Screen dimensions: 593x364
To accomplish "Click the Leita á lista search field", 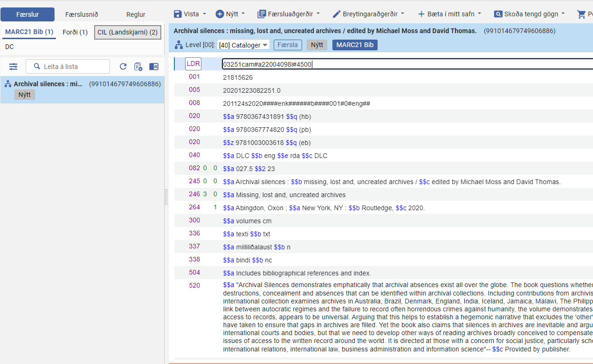I will (68, 67).
